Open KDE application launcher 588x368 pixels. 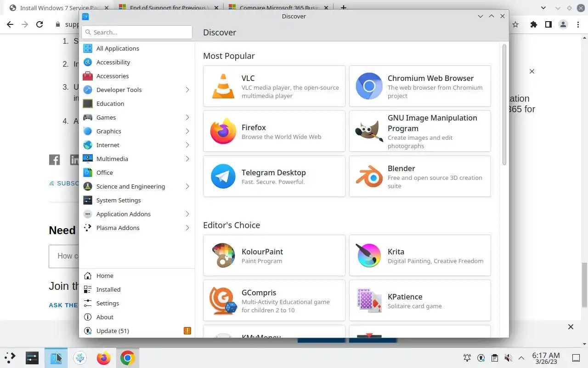click(x=10, y=357)
